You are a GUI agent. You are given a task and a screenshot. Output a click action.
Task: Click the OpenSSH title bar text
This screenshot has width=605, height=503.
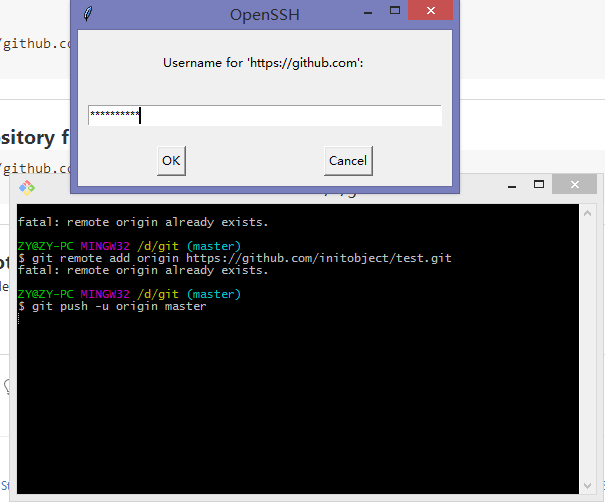[x=265, y=15]
